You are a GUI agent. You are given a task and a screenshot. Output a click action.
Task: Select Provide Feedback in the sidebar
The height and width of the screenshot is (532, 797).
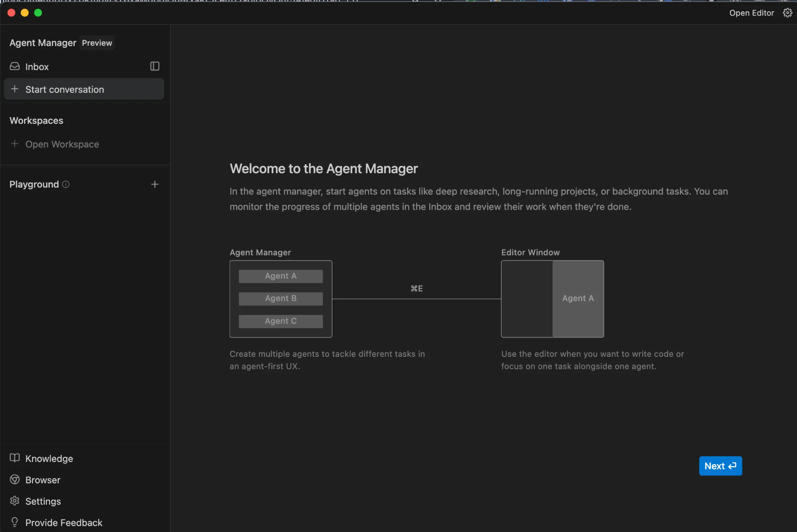click(x=63, y=522)
